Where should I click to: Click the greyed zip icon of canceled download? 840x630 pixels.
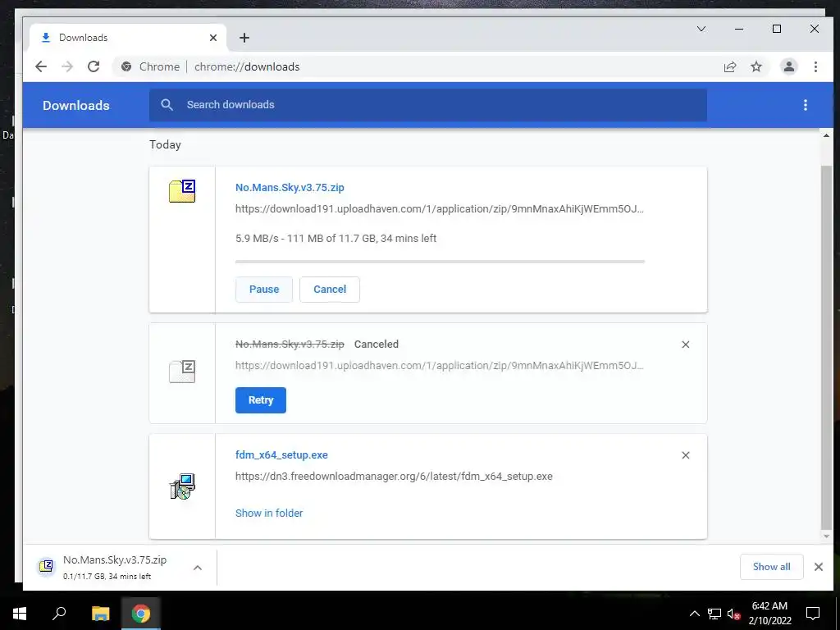182,372
